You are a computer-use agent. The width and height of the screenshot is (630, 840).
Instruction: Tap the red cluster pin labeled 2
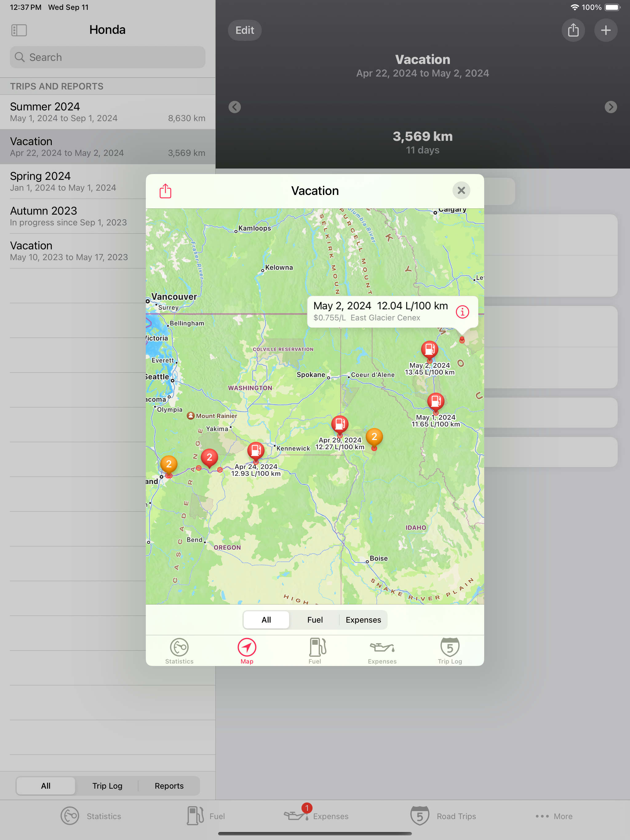(x=209, y=459)
